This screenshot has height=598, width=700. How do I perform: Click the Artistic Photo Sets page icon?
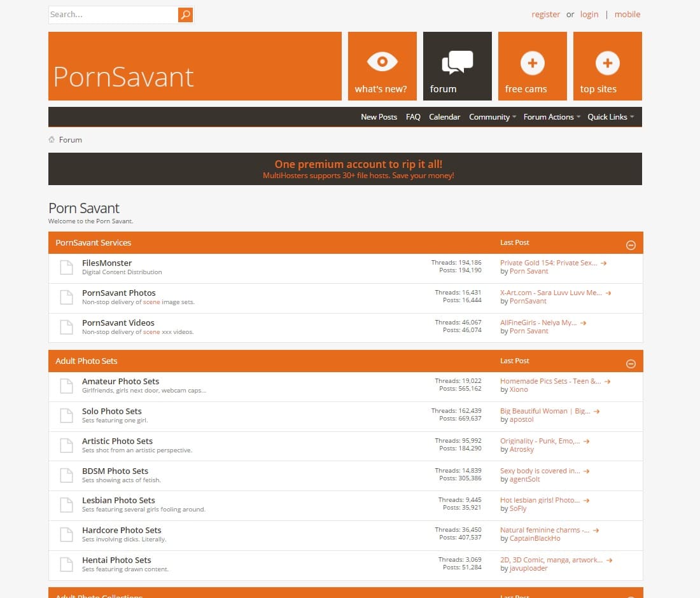coord(67,445)
